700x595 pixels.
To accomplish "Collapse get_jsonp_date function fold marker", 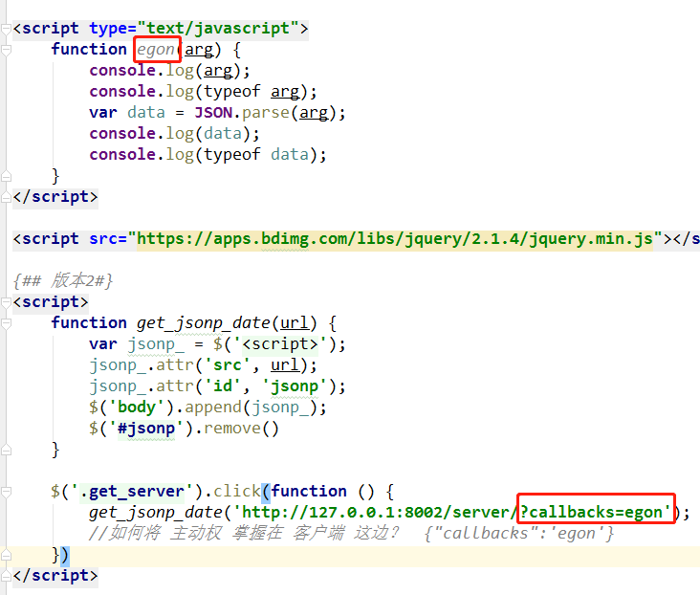I will (x=6, y=323).
